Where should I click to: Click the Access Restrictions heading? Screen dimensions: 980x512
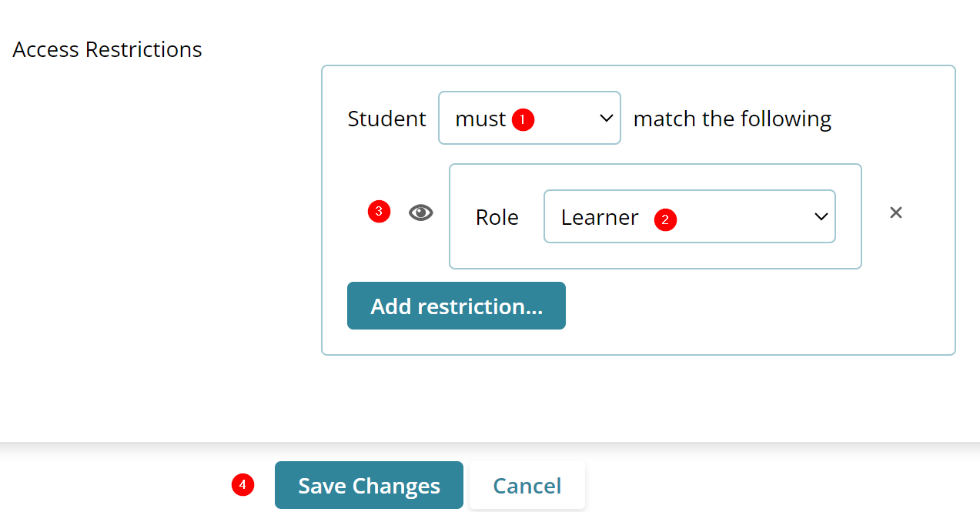[x=107, y=49]
